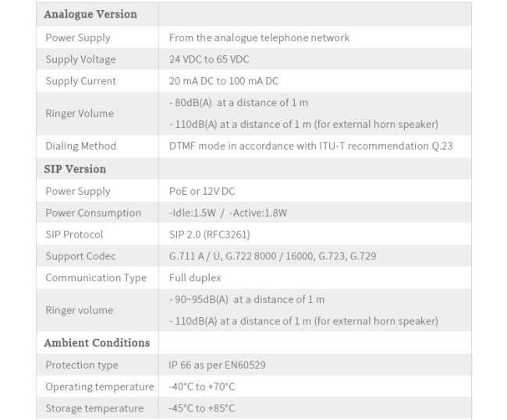Image resolution: width=507 pixels, height=420 pixels.
Task: Select the DTMF mode ITU-T Q.23 text
Action: coord(310,146)
